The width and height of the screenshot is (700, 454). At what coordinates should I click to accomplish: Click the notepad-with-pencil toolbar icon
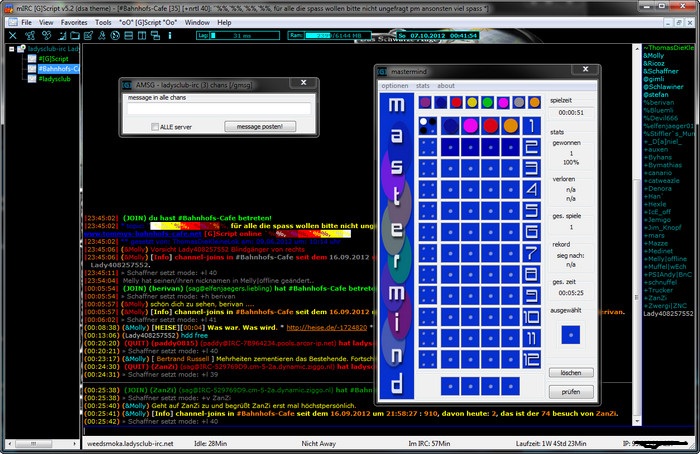point(88,35)
